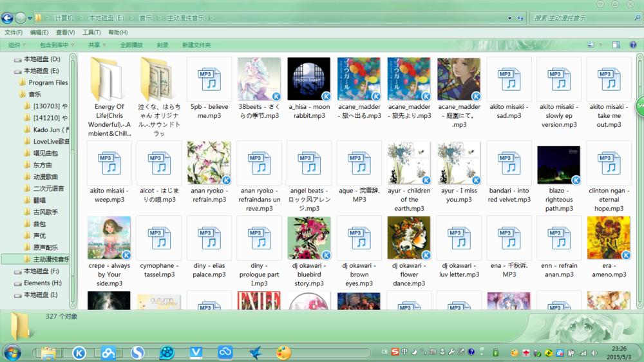Select the akito misaki - take me out.mp3 file
The width and height of the screenshot is (644, 362).
click(x=609, y=93)
